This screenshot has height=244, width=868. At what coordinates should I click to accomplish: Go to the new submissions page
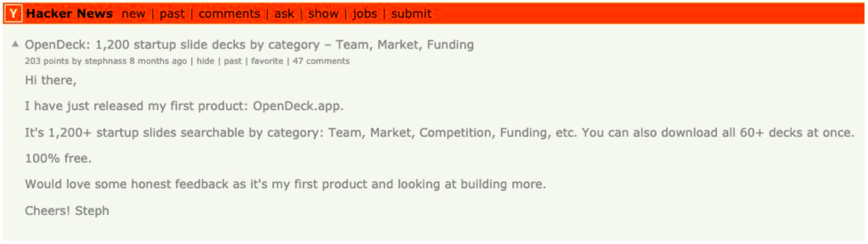134,13
